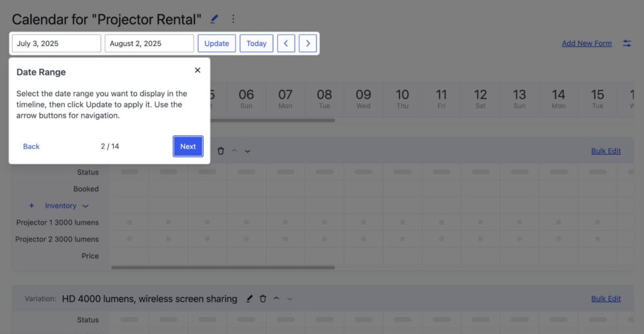Advance the tour with the Next button

pyautogui.click(x=188, y=147)
